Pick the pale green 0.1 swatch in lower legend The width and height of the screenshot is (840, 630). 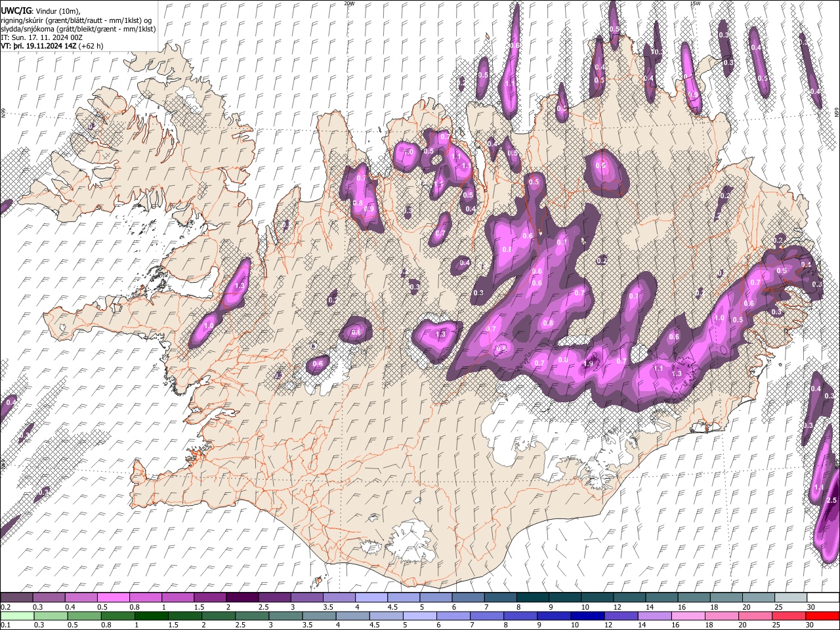tap(17, 616)
